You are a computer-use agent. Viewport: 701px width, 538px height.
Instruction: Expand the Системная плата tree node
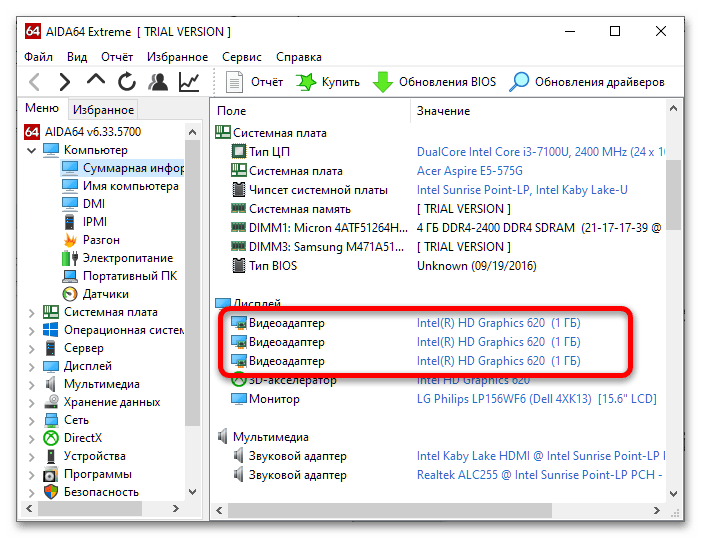coord(31,313)
